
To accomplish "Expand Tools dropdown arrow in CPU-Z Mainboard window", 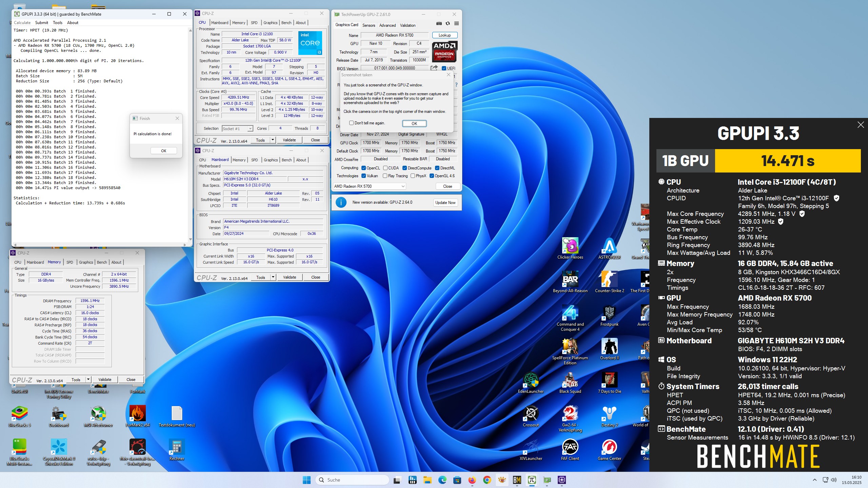I will click(273, 277).
